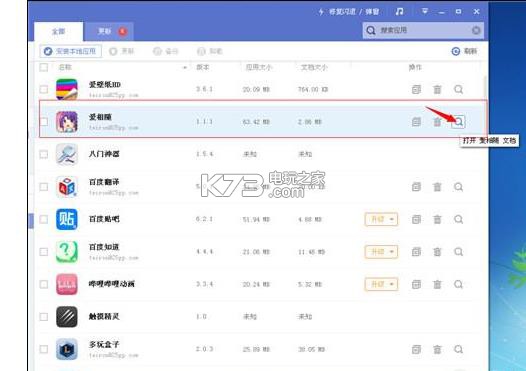Click trash icon in 百度翻译 row
The image size is (526, 371).
click(x=437, y=187)
